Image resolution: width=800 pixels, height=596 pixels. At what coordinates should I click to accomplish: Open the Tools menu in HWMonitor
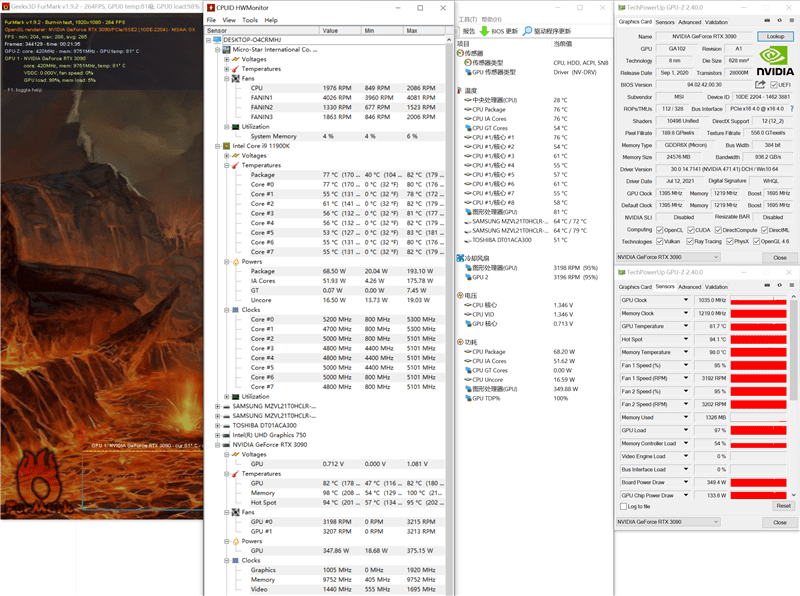pyautogui.click(x=250, y=20)
